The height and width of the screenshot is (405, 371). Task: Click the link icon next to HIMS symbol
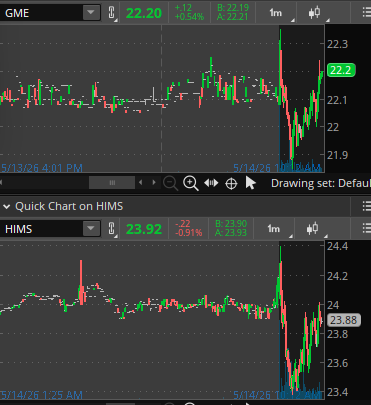[x=111, y=229]
